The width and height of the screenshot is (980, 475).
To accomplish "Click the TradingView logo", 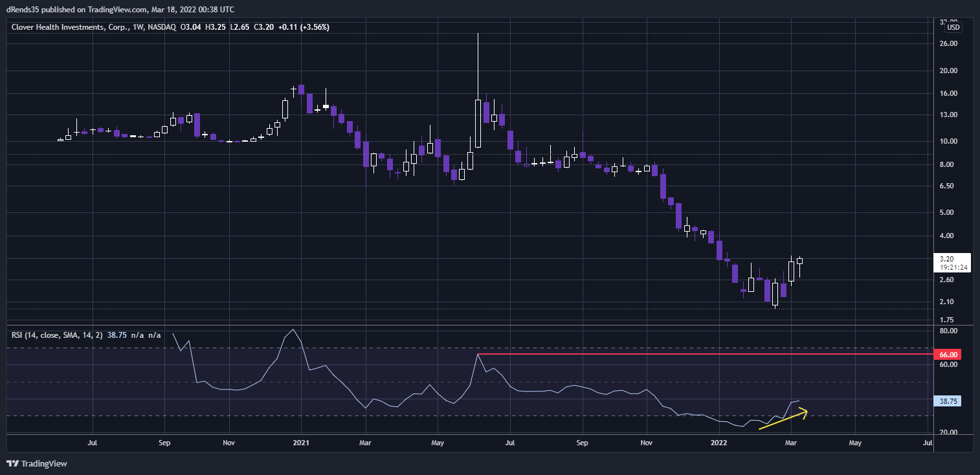I will [x=37, y=463].
